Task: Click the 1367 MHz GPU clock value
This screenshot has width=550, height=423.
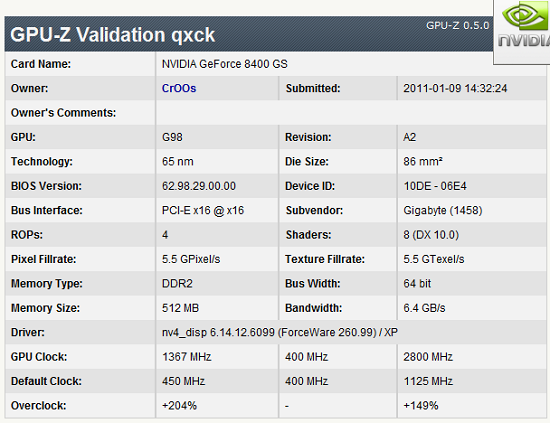Action: click(x=186, y=357)
